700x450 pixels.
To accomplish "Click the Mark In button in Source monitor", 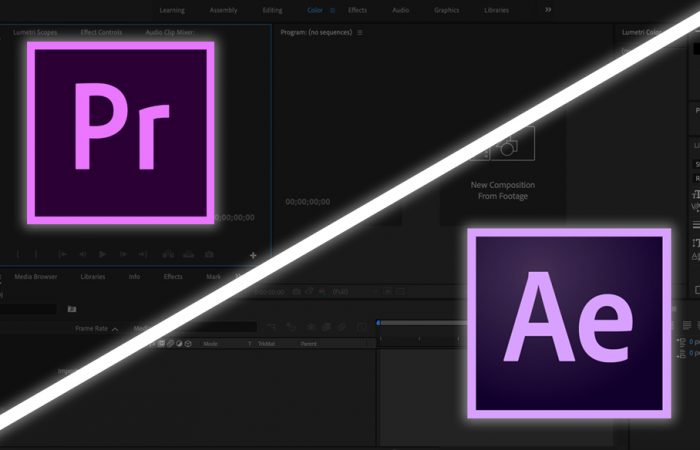I will [18, 254].
